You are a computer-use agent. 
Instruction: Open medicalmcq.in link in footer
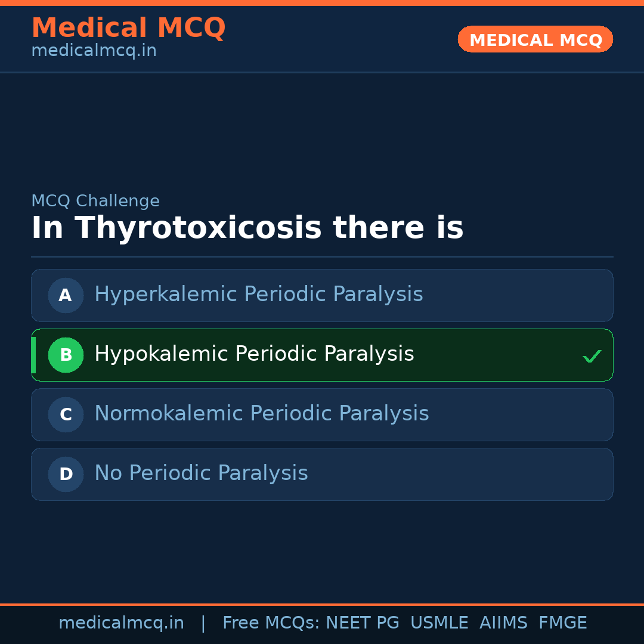coord(121,623)
